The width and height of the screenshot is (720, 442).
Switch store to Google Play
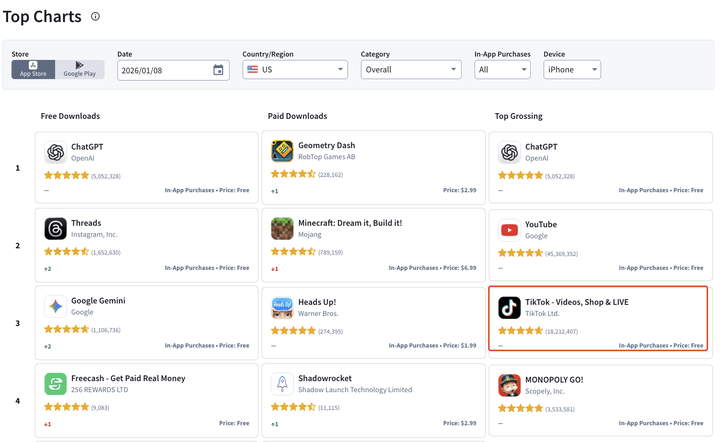click(x=80, y=69)
